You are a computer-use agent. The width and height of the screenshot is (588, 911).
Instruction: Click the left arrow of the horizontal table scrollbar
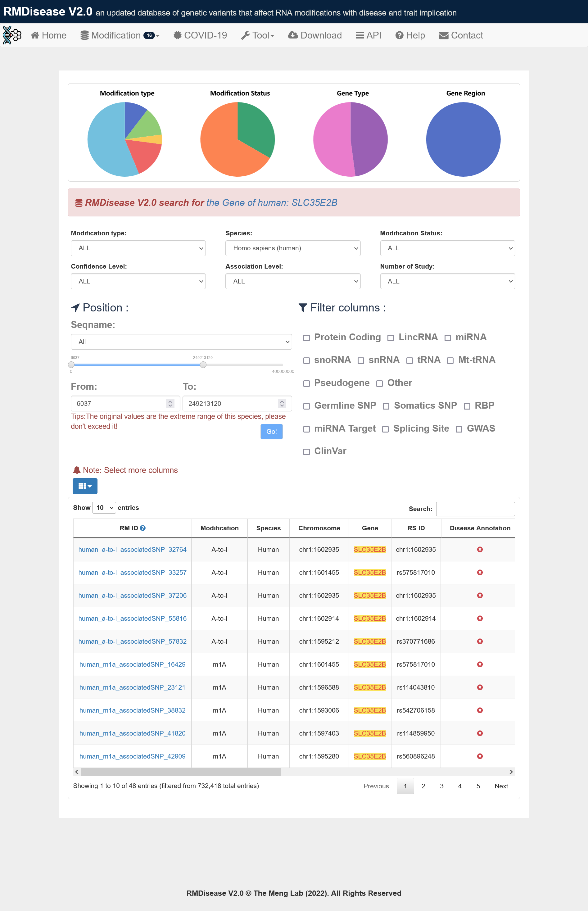77,772
